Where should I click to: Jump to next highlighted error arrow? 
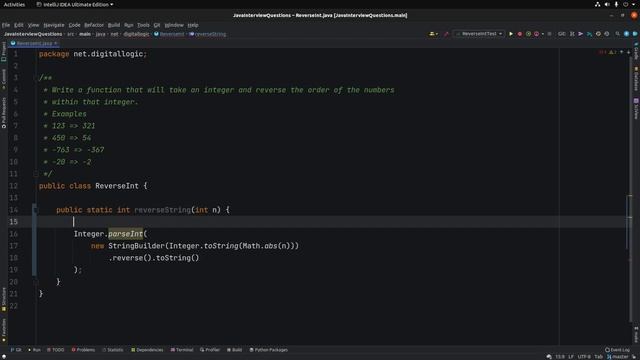tap(628, 52)
